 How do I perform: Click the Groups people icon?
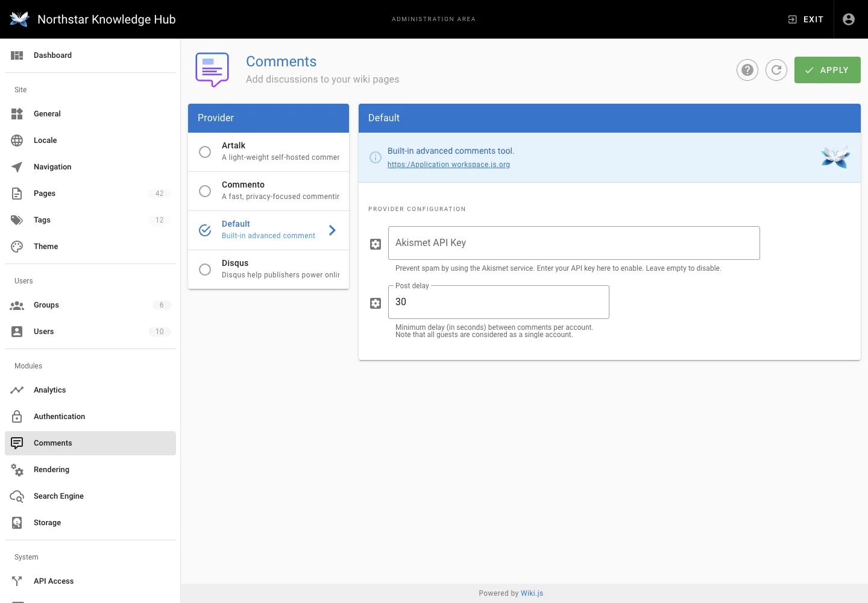[x=17, y=305]
